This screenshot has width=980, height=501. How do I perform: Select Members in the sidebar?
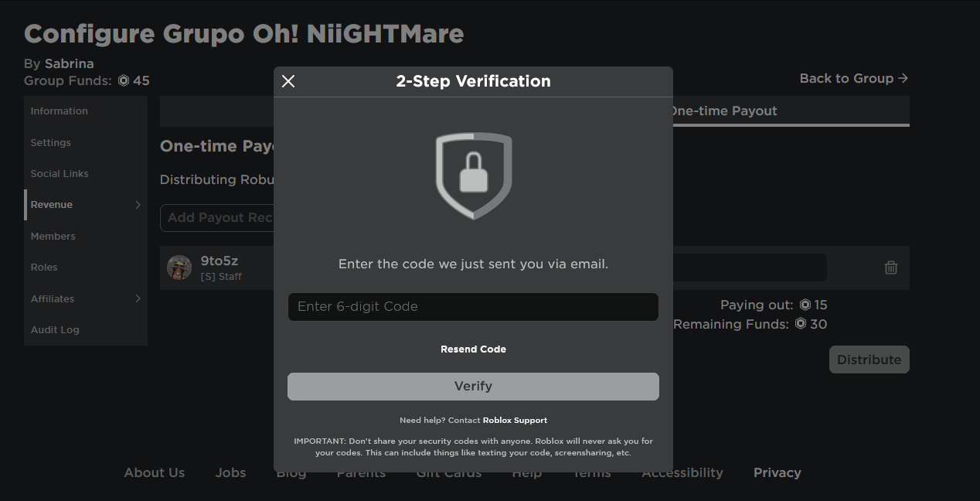point(53,236)
